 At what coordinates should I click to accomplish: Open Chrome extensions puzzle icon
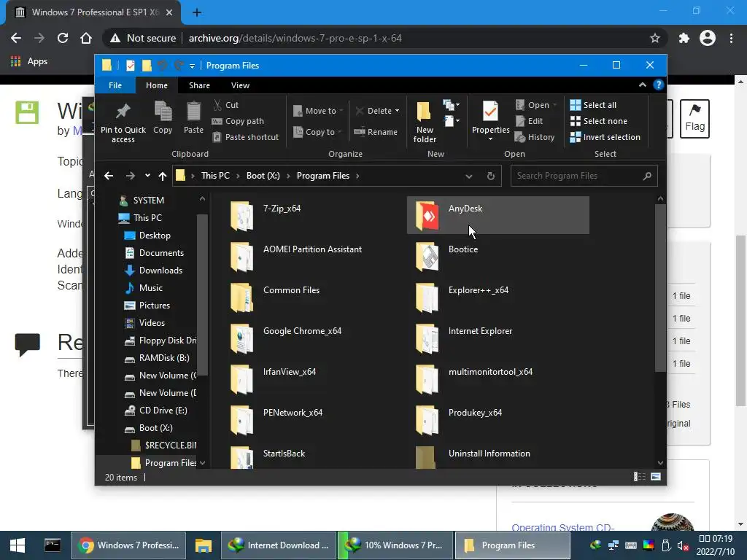click(684, 38)
